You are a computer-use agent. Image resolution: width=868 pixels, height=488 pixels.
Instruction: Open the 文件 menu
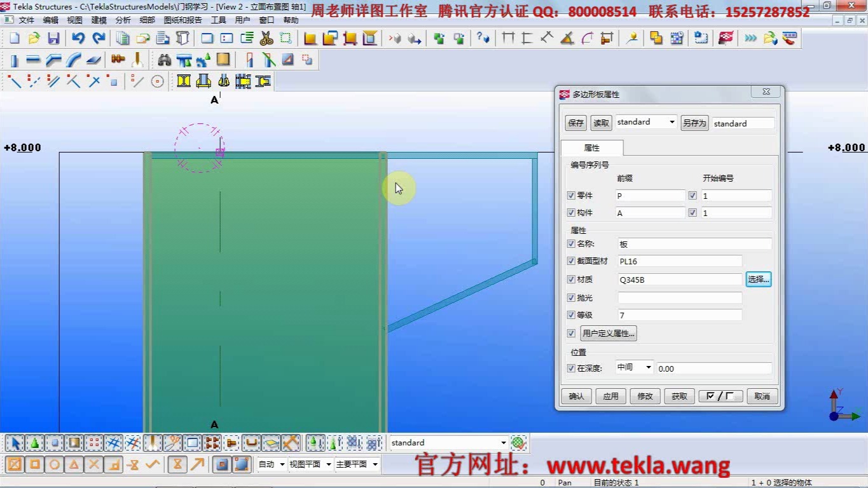pyautogui.click(x=26, y=20)
